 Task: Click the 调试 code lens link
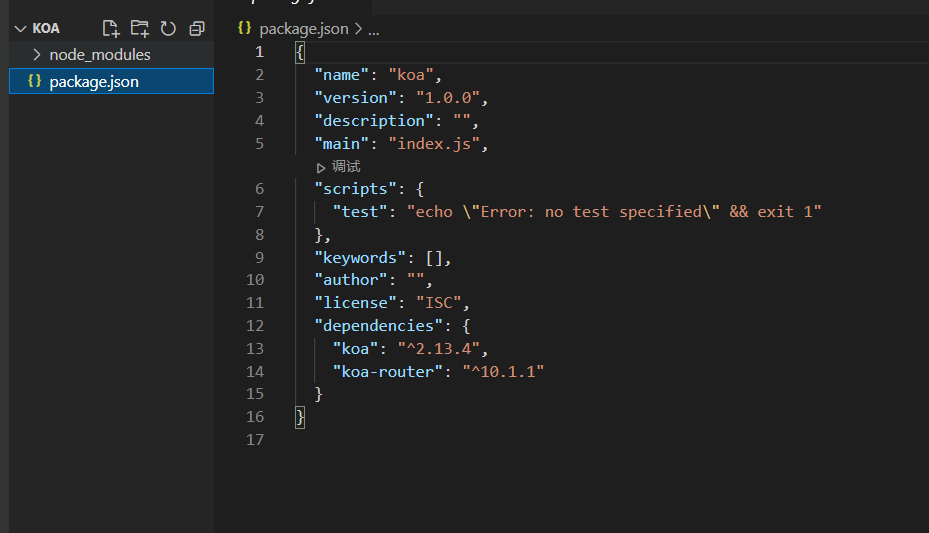[346, 166]
